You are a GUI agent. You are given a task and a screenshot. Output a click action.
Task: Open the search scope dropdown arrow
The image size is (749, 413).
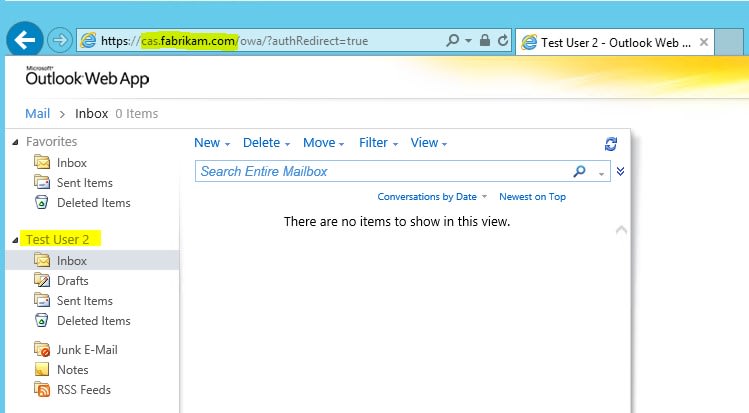pos(601,174)
